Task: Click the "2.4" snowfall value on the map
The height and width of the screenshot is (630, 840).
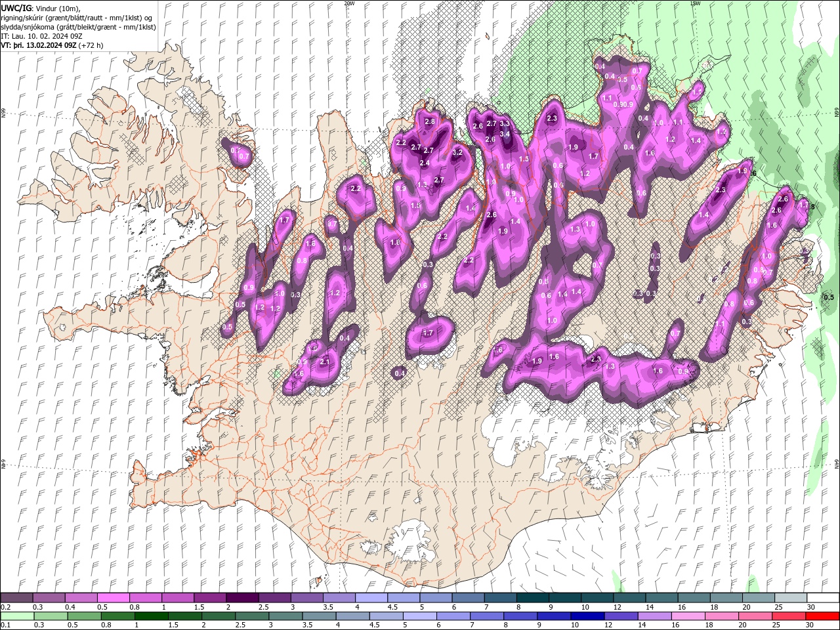Action: click(425, 163)
